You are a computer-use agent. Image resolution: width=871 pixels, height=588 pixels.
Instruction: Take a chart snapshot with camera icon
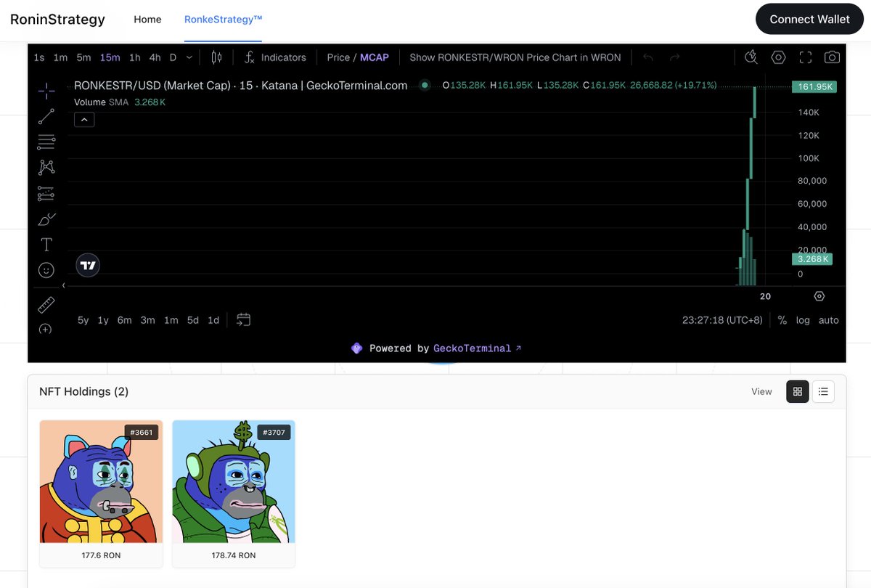[832, 57]
